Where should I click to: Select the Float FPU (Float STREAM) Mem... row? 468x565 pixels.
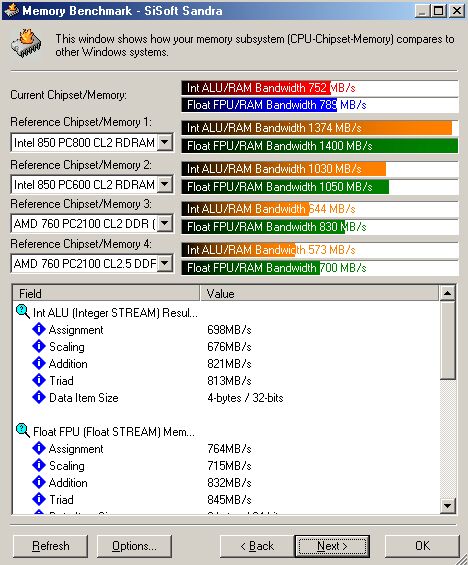tap(114, 431)
